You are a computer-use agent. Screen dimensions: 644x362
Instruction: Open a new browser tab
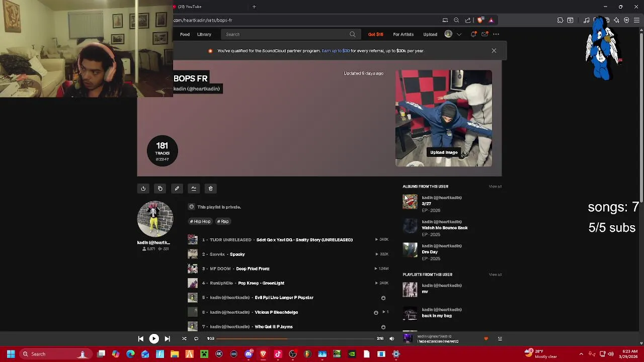(254, 7)
